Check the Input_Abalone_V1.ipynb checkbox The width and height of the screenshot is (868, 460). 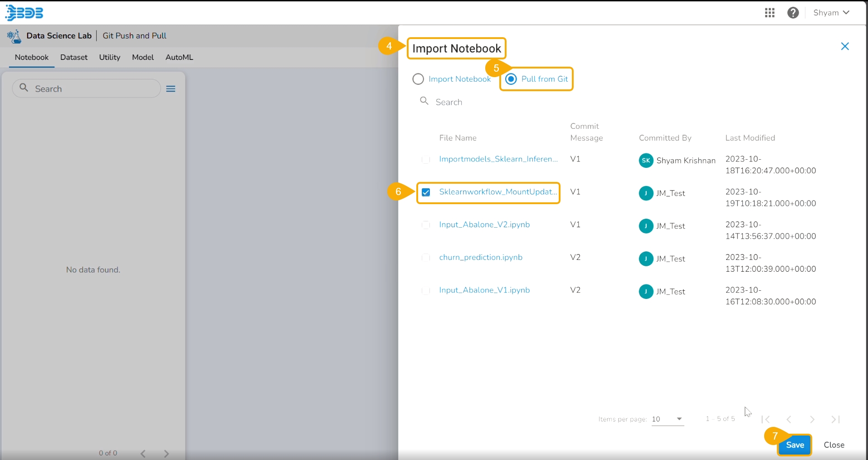point(426,290)
